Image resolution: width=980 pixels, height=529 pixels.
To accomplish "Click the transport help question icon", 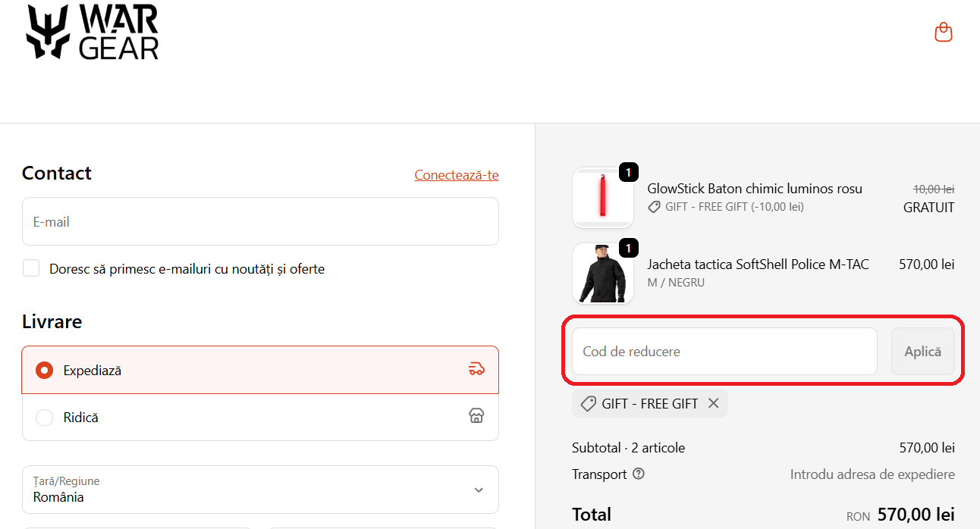I will pos(639,474).
